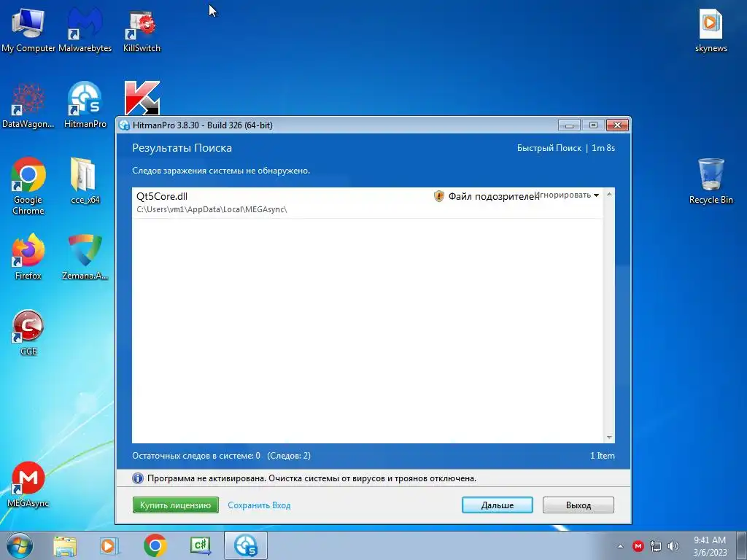Open the C# taskbar application
This screenshot has width=747, height=560.
[x=200, y=545]
